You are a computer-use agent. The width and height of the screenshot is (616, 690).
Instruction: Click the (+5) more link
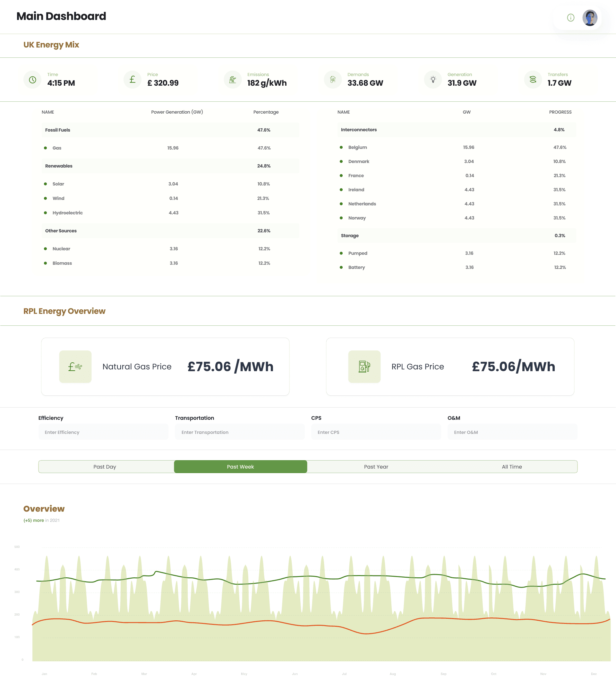click(33, 520)
